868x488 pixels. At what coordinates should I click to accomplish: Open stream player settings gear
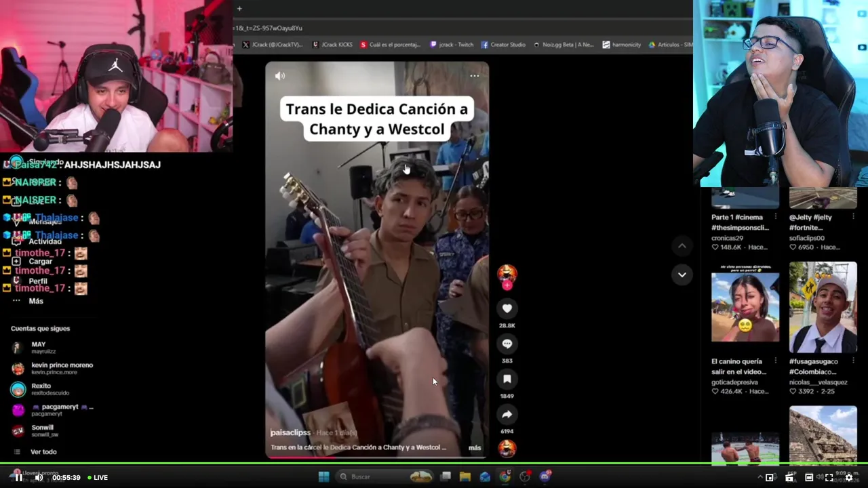848,477
